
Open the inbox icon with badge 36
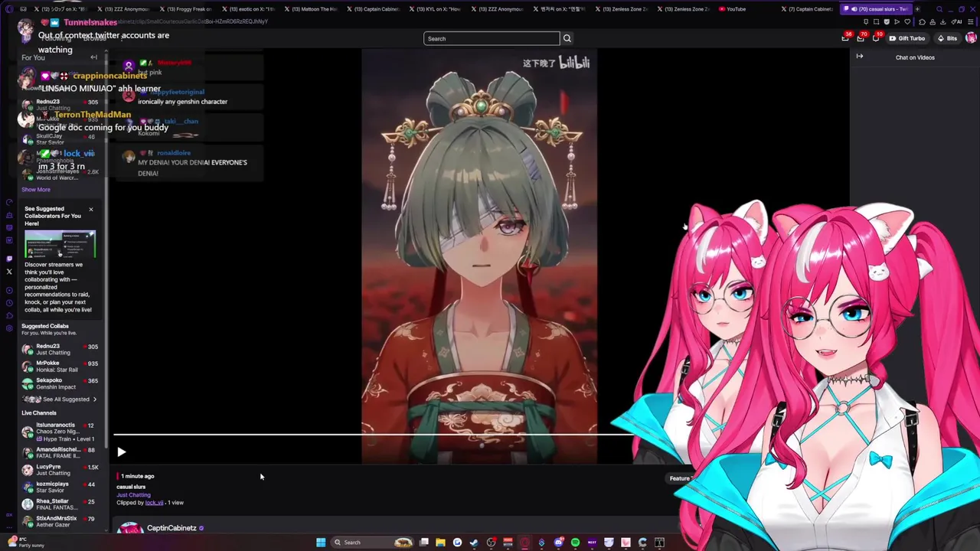[x=845, y=38]
